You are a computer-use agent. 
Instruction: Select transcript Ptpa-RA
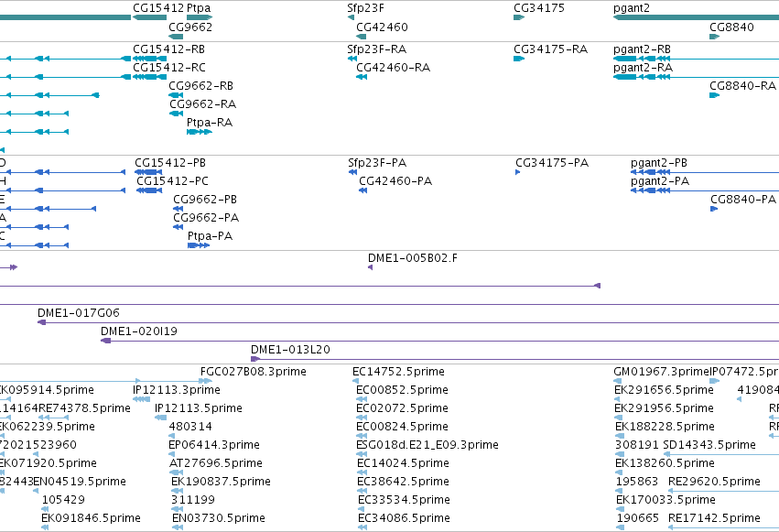210,123
